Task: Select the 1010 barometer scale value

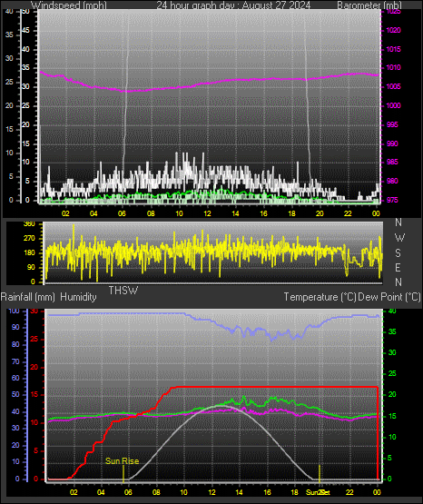Action: tap(393, 67)
